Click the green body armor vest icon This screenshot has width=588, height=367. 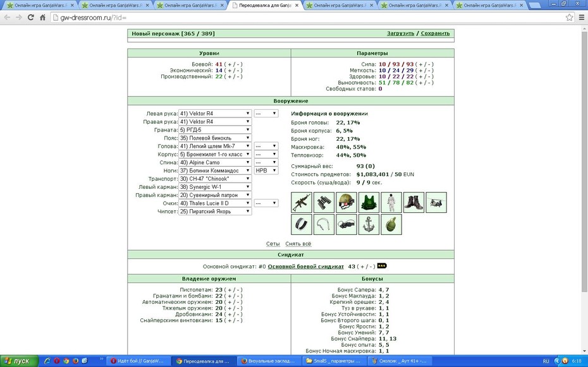point(369,203)
